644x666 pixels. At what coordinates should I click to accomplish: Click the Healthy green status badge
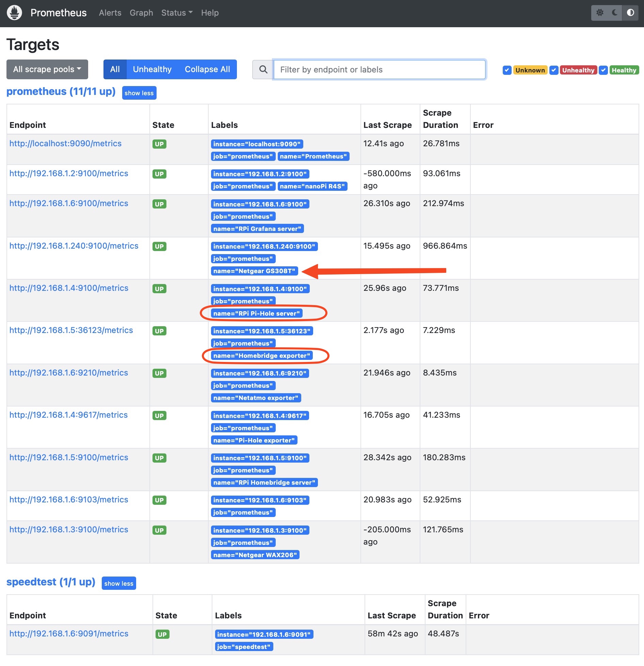tap(624, 70)
